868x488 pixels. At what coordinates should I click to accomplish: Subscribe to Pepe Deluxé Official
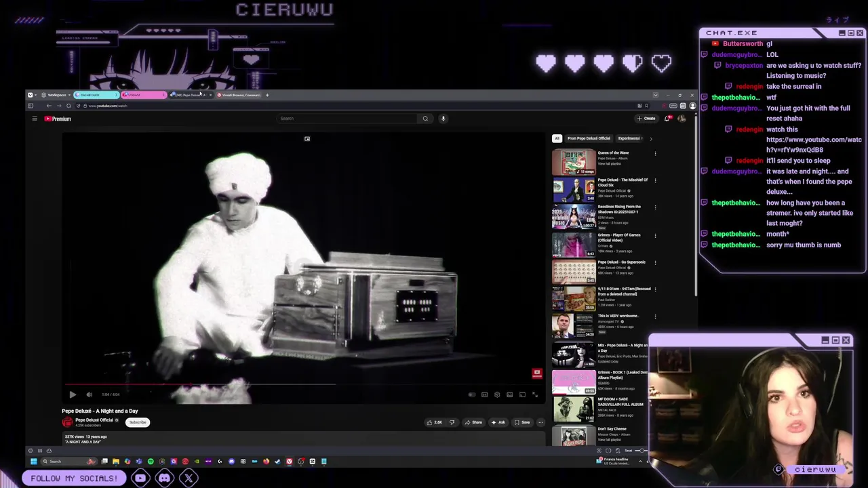pyautogui.click(x=138, y=422)
